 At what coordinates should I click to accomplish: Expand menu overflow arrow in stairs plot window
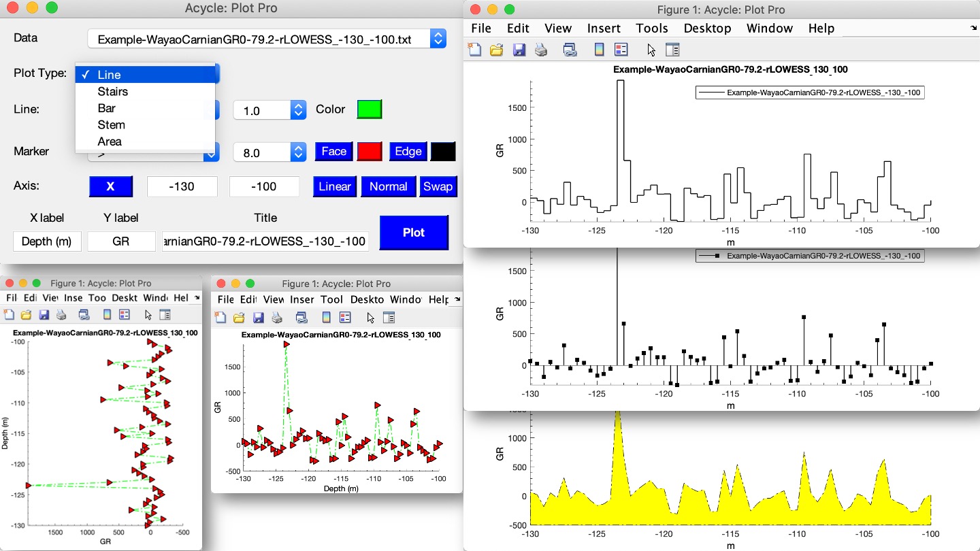tap(974, 28)
